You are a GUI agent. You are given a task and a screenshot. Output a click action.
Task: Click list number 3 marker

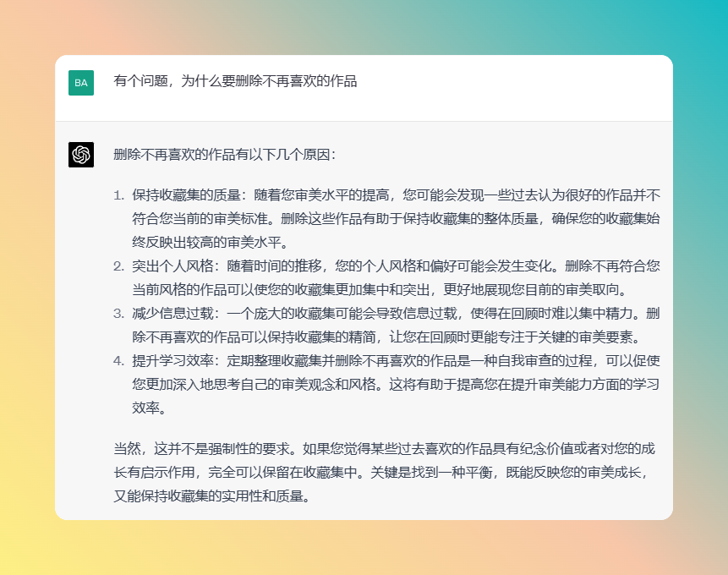click(x=118, y=313)
